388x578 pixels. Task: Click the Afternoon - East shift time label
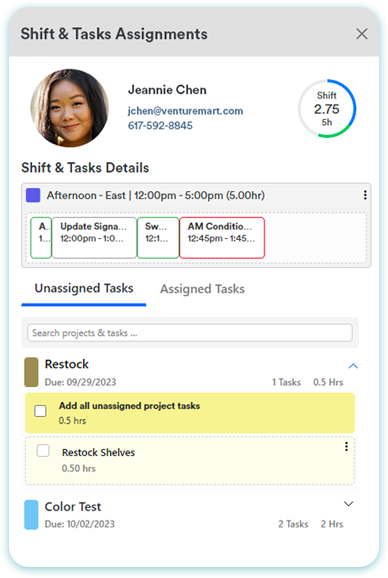point(155,195)
